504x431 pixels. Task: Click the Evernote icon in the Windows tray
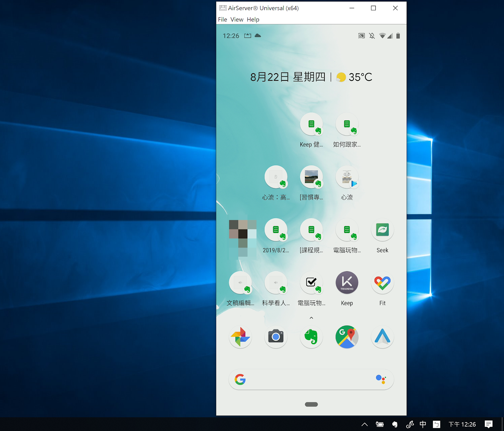coord(395,424)
